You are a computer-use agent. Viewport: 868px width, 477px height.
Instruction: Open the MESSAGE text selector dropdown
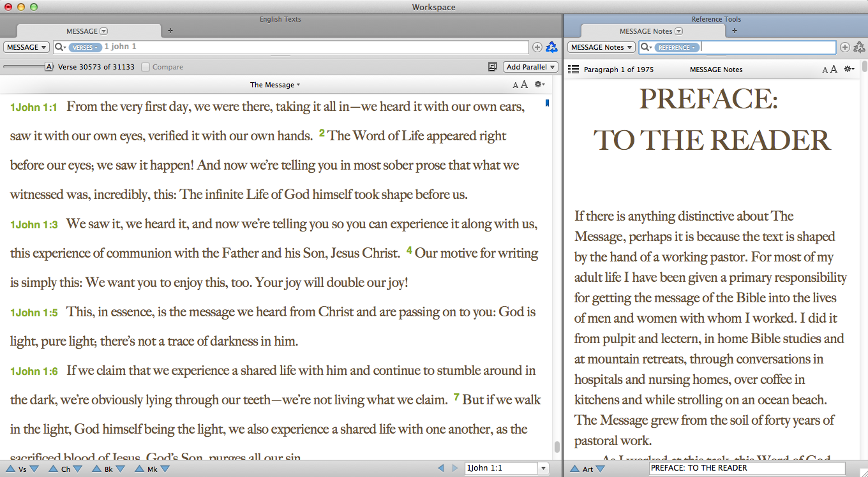[x=27, y=47]
